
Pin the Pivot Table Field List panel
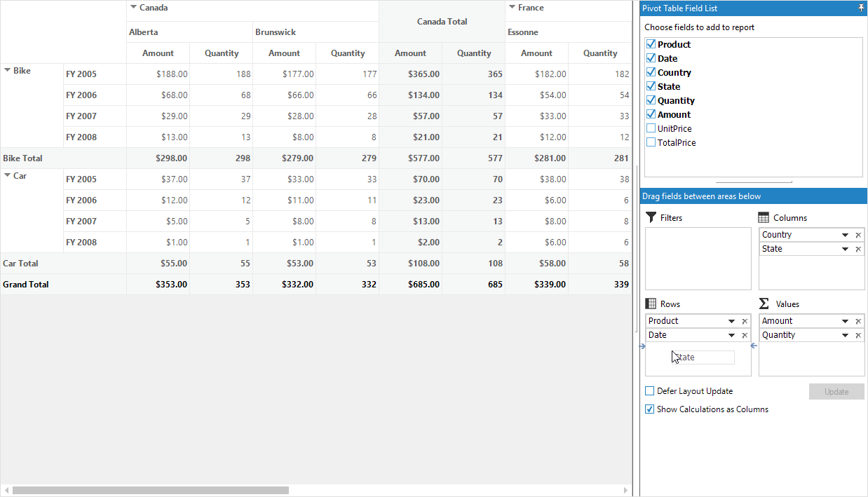tap(860, 8)
